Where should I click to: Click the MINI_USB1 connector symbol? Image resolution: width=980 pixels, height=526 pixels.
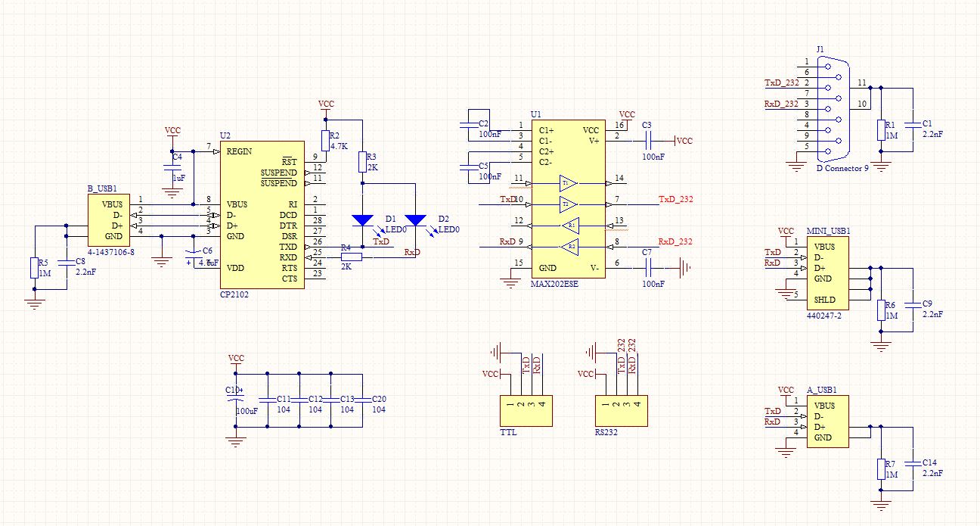pos(827,273)
